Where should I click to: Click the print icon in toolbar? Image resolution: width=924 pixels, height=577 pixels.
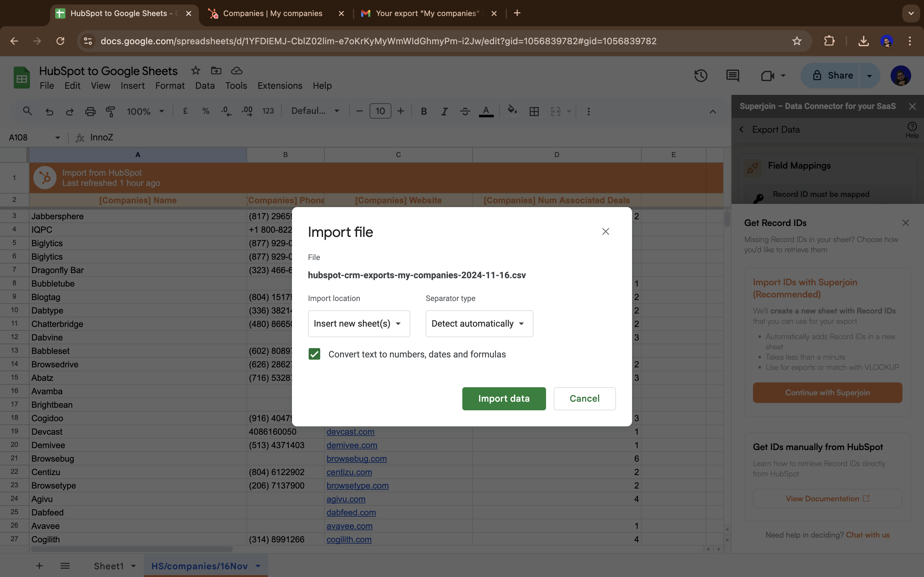pos(90,112)
